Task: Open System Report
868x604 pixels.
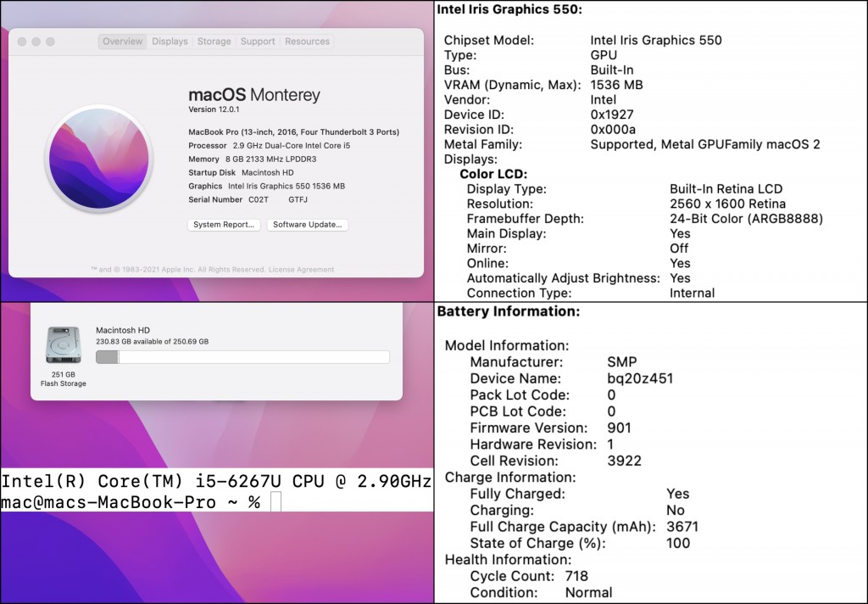Action: 224,225
